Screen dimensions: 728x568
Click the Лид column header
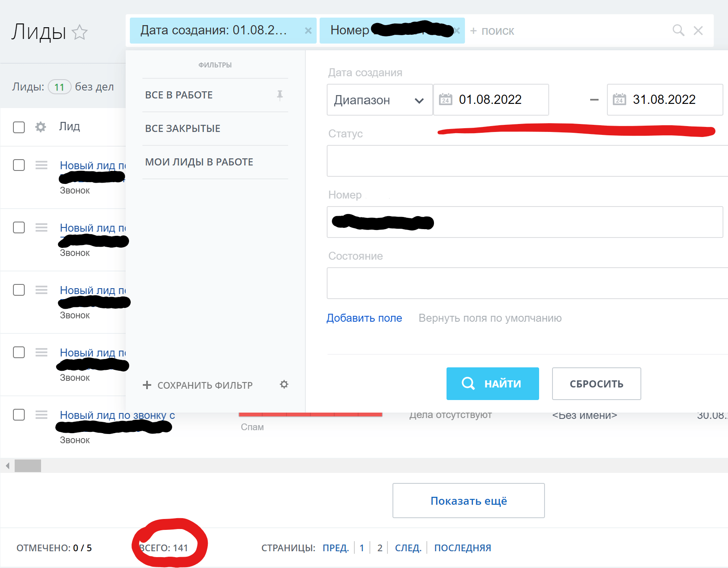pos(70,127)
